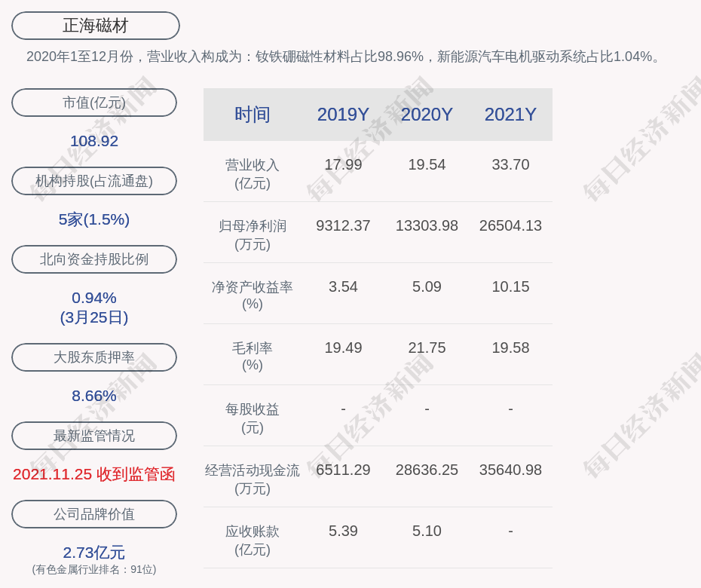701x588 pixels.
Task: Click the 每股收益 dash under 2020Y
Action: click(x=427, y=409)
